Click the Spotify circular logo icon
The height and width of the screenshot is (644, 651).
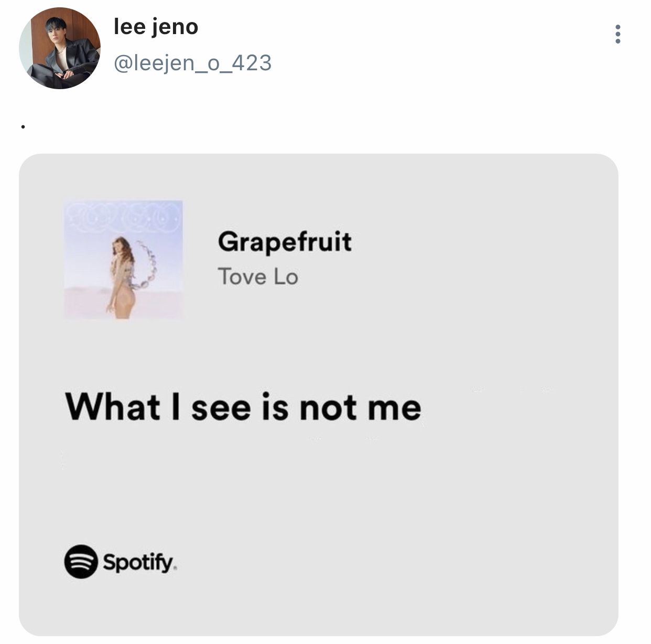pos(81,562)
